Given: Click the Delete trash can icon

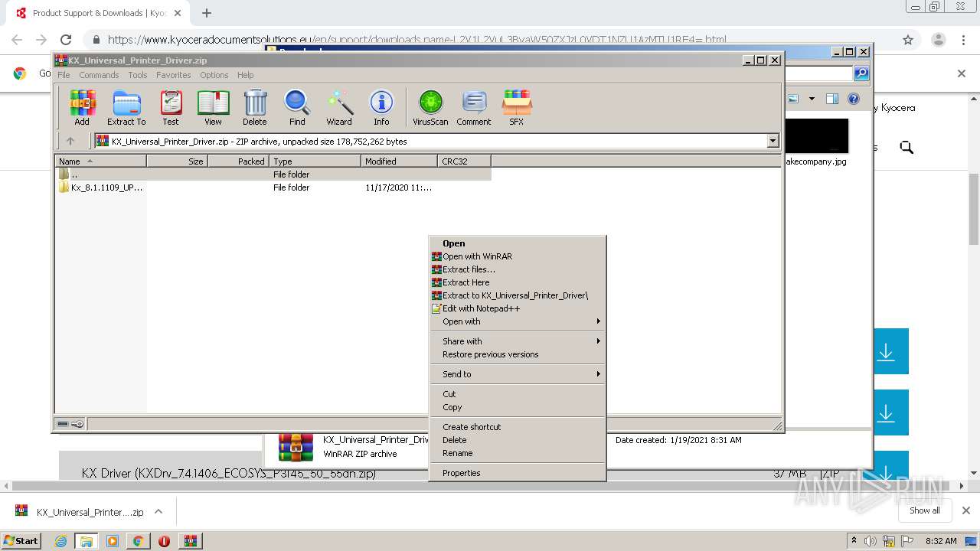Looking at the screenshot, I should pyautogui.click(x=255, y=108).
